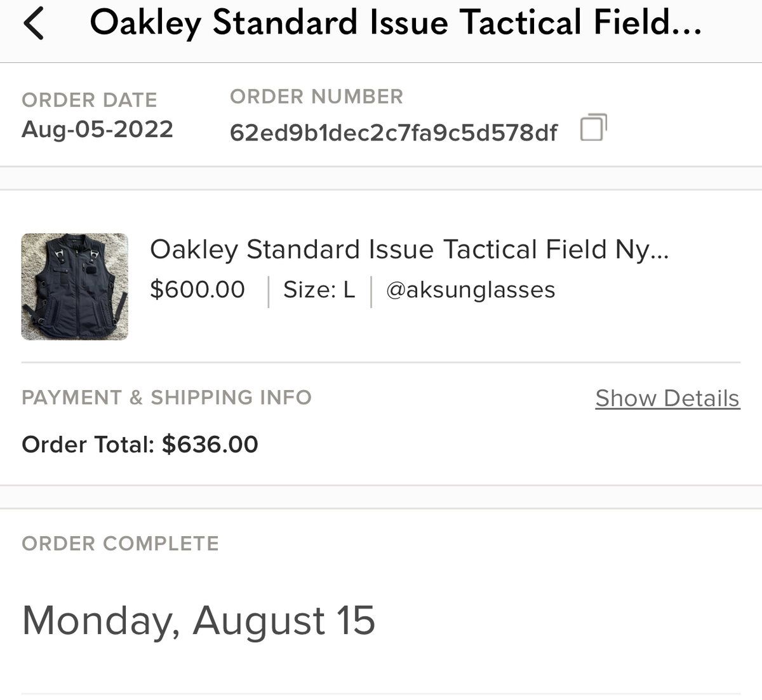Tap the Aug-05-2022 order date
This screenshot has height=700, width=762.
pyautogui.click(x=97, y=129)
